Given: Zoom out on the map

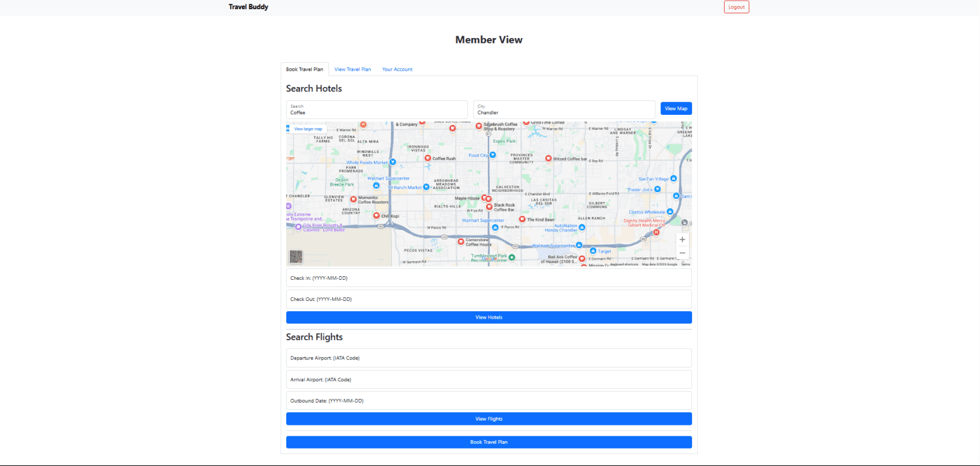Looking at the screenshot, I should click(x=682, y=253).
